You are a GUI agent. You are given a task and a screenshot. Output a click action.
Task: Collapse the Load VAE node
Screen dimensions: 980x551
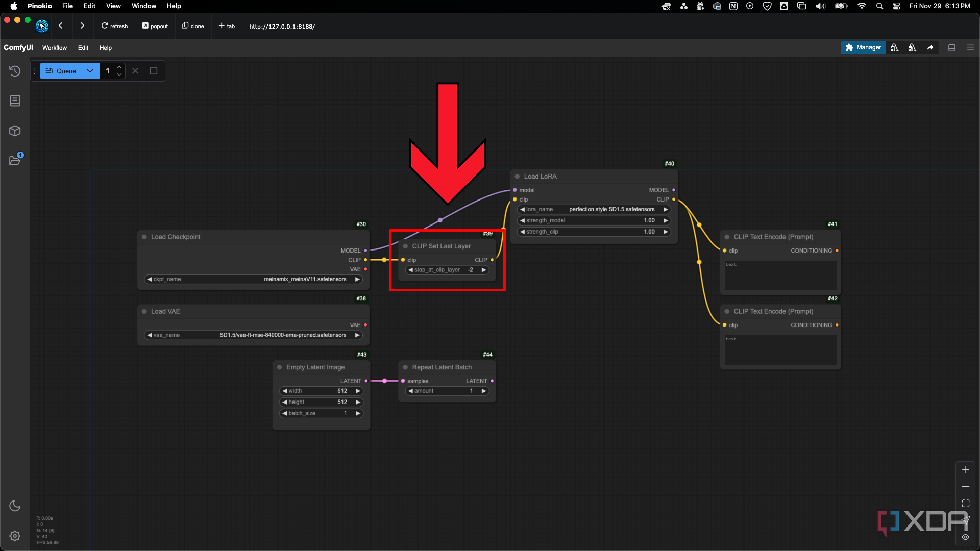[x=144, y=312]
